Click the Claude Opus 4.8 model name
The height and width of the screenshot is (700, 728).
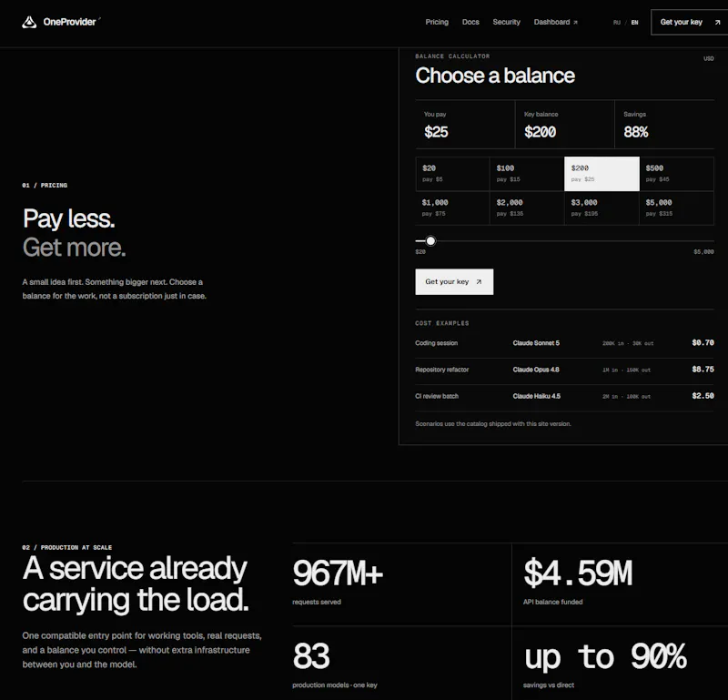[x=536, y=370]
